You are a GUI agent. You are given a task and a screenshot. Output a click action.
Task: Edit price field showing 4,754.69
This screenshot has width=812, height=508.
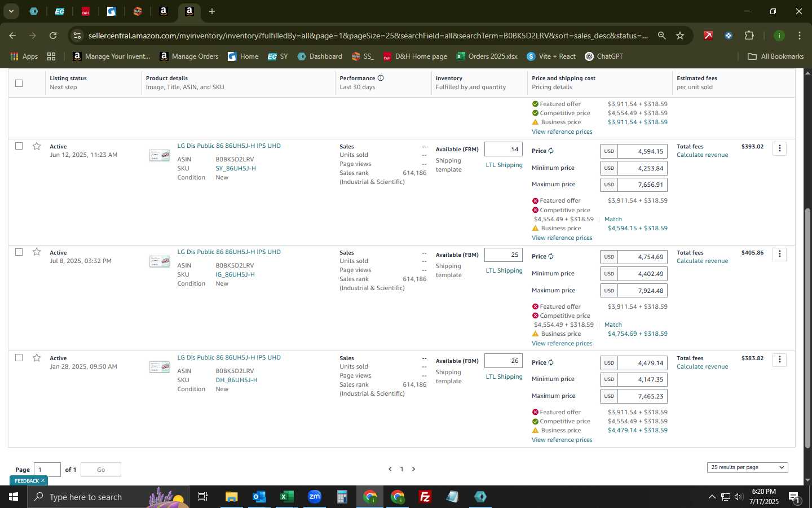click(643, 257)
